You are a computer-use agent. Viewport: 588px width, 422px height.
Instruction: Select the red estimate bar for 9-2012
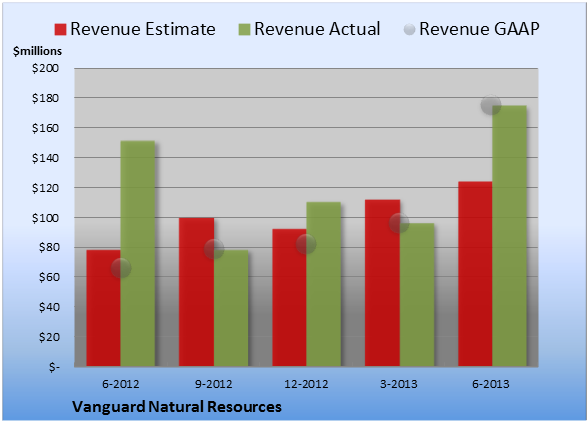(x=196, y=292)
